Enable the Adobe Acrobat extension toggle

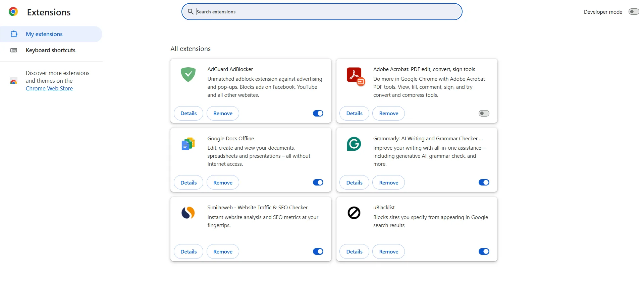click(484, 114)
